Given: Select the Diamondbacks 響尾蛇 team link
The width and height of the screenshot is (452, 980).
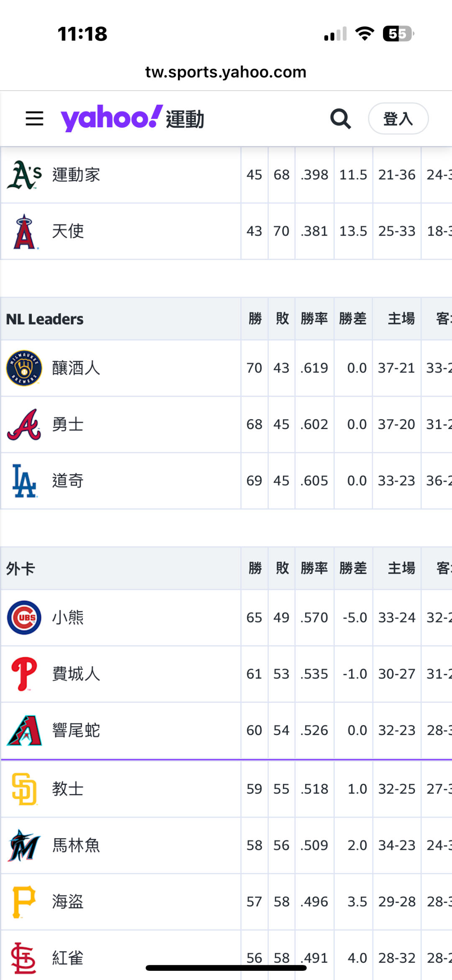Looking at the screenshot, I should pos(76,730).
